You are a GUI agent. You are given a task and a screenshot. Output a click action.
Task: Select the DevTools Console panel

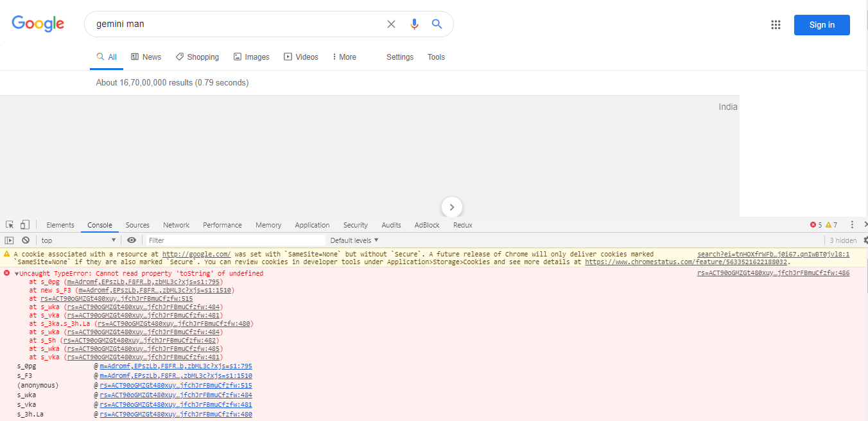click(x=100, y=225)
